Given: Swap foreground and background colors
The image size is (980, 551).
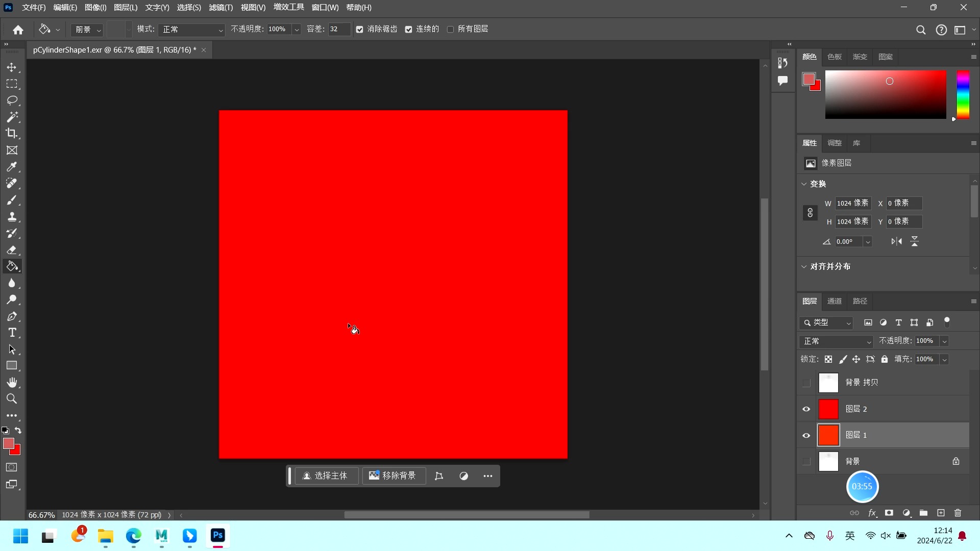Looking at the screenshot, I should coord(18,431).
